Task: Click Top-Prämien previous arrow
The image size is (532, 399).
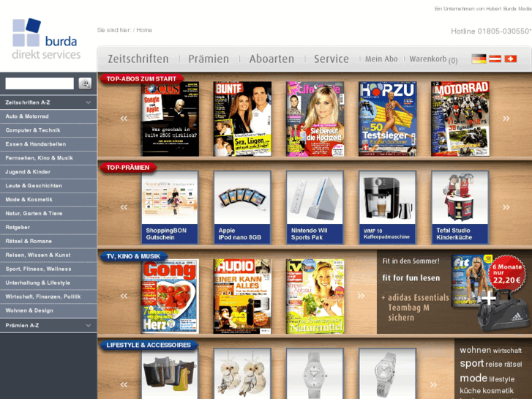Action: click(x=124, y=207)
